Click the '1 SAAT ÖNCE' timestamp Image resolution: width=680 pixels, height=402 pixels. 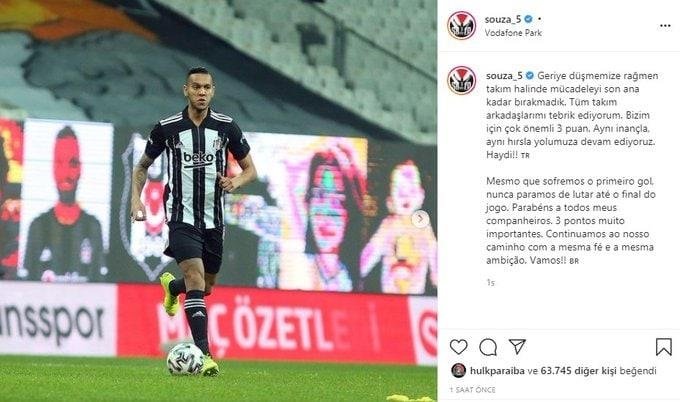(472, 390)
